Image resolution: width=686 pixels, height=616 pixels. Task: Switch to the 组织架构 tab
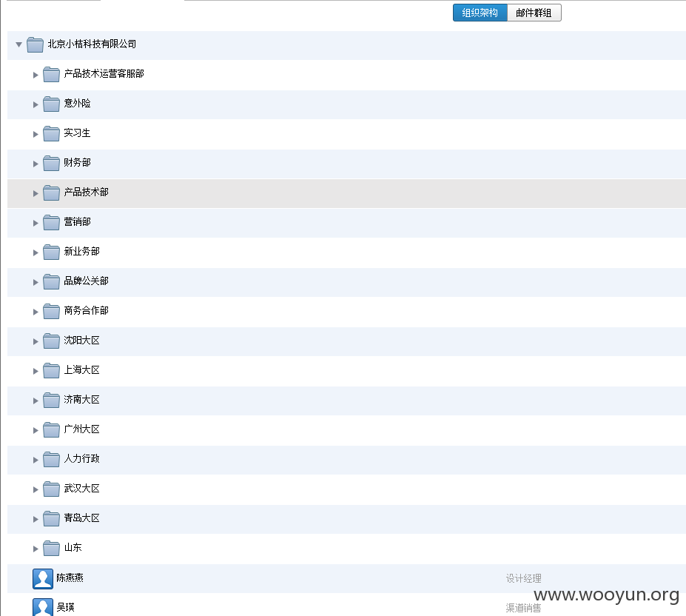(480, 13)
